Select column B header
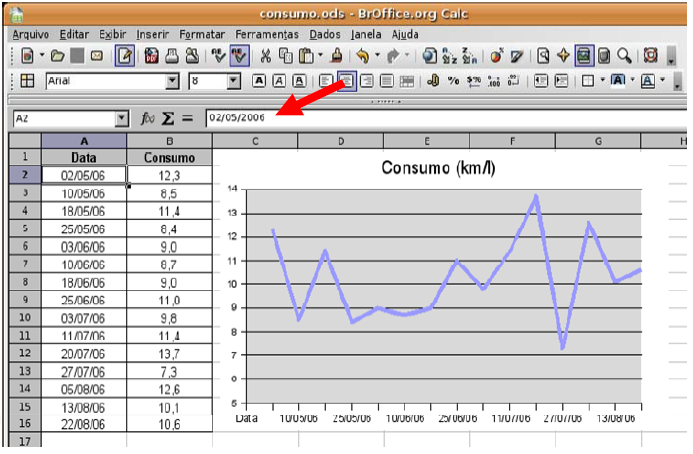The height and width of the screenshot is (454, 693). [169, 141]
